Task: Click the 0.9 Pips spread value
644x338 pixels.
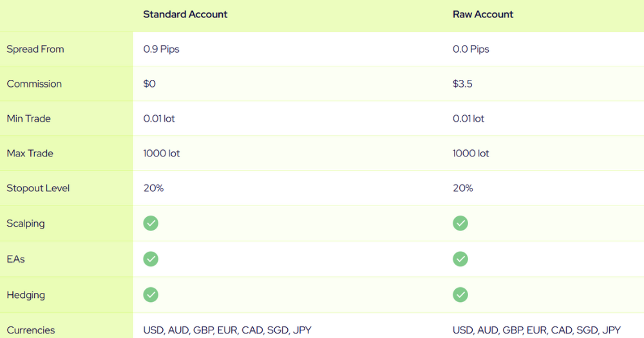Action: [x=161, y=49]
